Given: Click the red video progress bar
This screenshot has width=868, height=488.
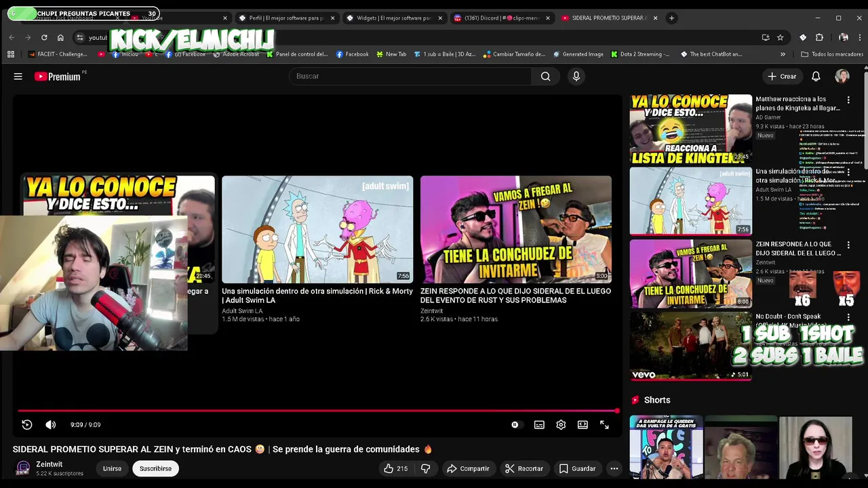Looking at the screenshot, I should click(317, 411).
